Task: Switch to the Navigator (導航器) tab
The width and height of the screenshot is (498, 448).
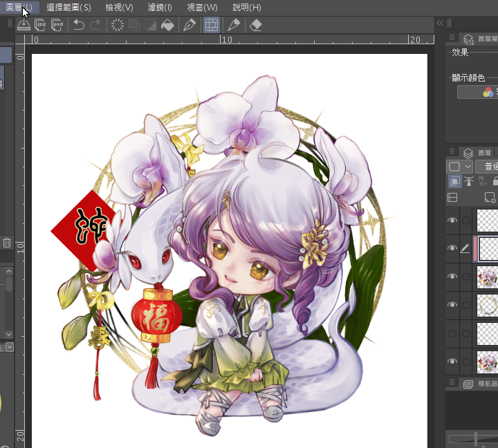Action: click(480, 384)
